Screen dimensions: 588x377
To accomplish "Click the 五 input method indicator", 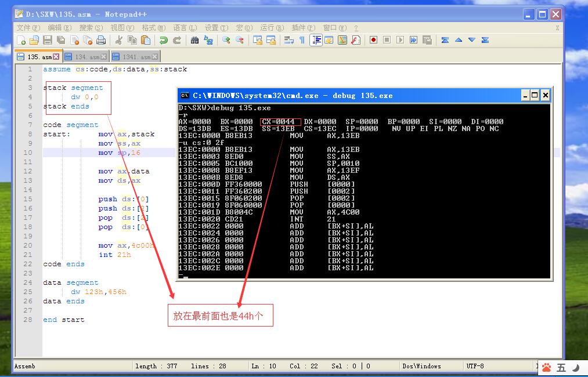I will 561,368.
